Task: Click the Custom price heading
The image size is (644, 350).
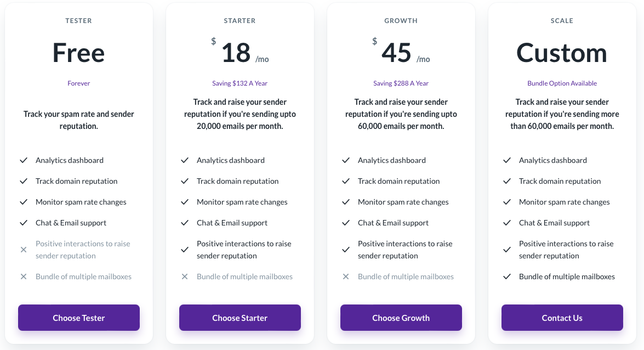Action: pyautogui.click(x=562, y=53)
